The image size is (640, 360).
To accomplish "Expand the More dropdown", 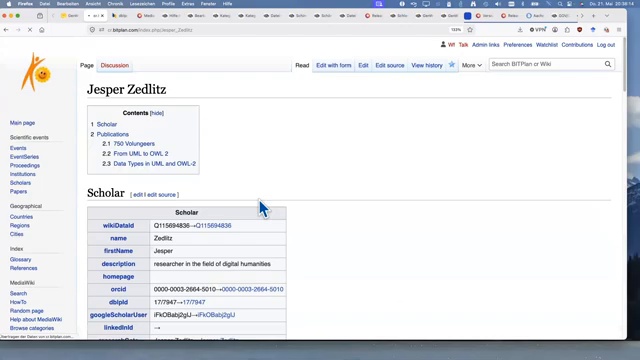I will pos(471,65).
